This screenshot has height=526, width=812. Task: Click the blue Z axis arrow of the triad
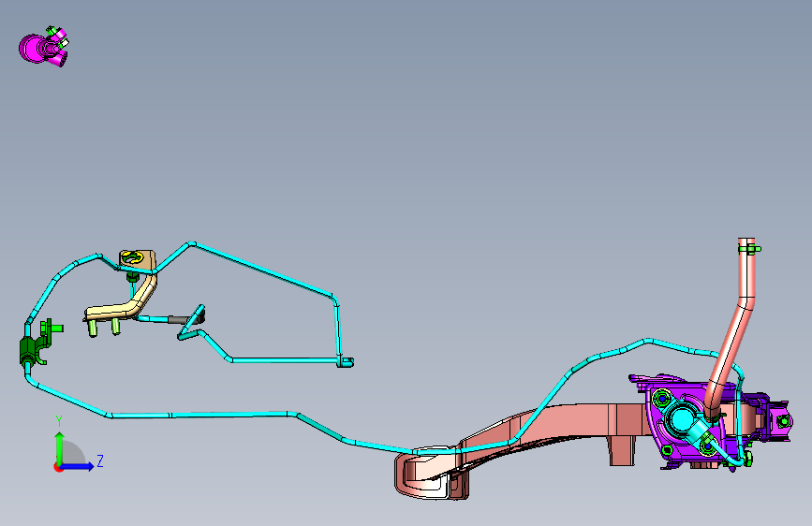click(x=78, y=466)
